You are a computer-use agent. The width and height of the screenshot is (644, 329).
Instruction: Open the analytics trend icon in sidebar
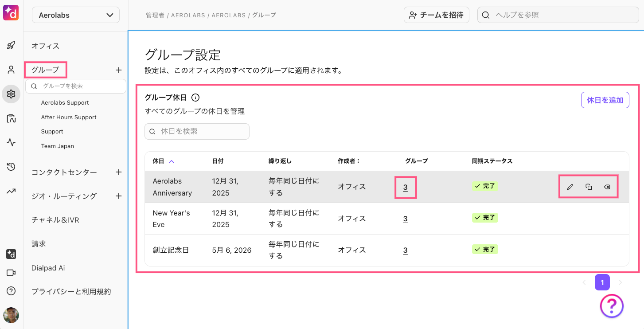(11, 191)
